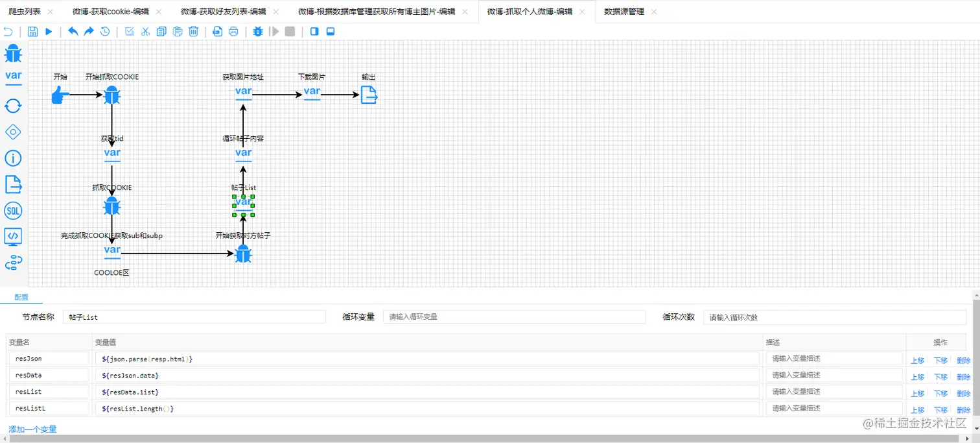Start debugging with the toolbar bug icon
980x443 pixels.
click(258, 31)
